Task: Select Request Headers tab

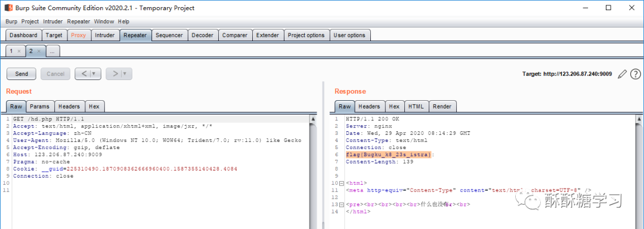Action: coord(69,106)
